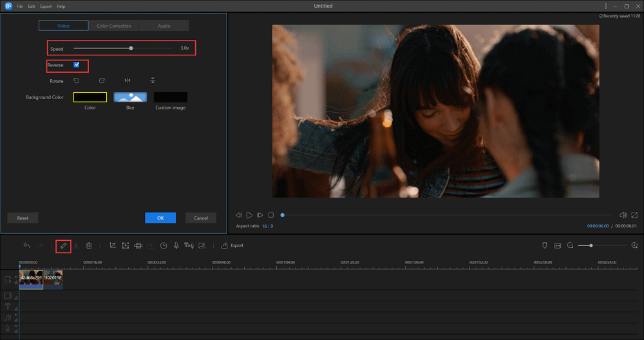Viewport: 644px width, 340px height.
Task: Click the pencil Edit tool in toolbar
Action: point(63,245)
